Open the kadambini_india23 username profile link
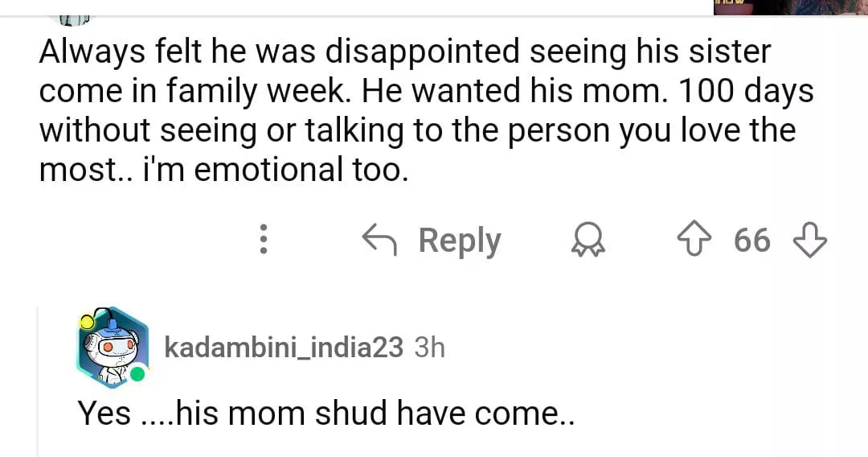The image size is (868, 457). coord(283,348)
